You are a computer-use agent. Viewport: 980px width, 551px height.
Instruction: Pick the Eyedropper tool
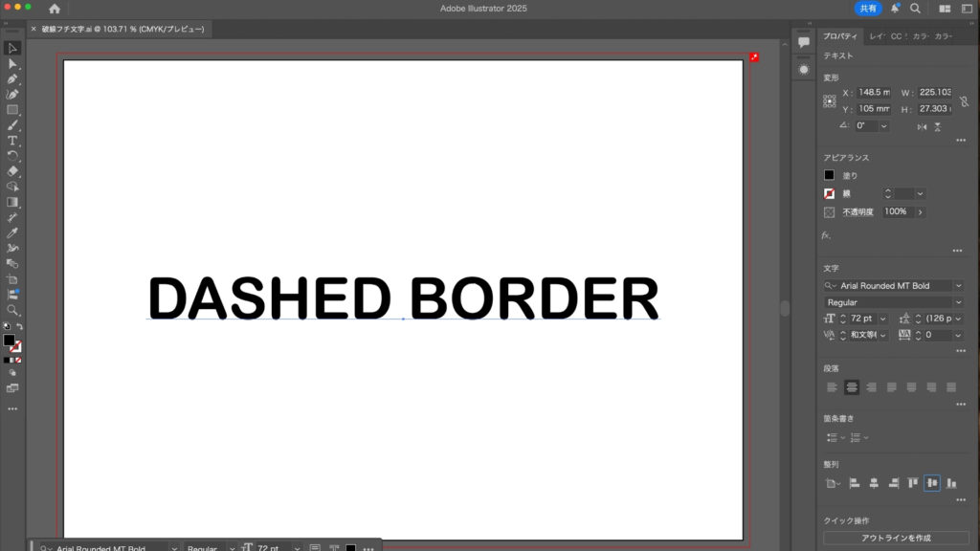click(x=12, y=232)
